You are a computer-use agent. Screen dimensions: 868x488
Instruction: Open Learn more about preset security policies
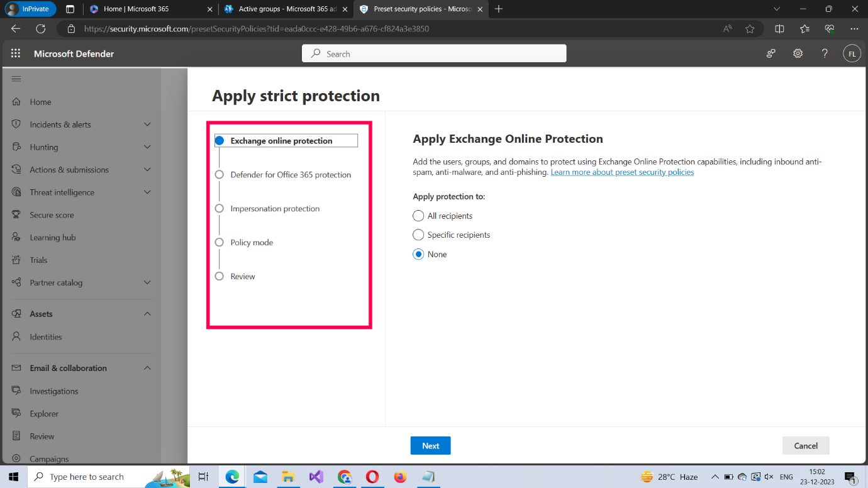pos(622,172)
